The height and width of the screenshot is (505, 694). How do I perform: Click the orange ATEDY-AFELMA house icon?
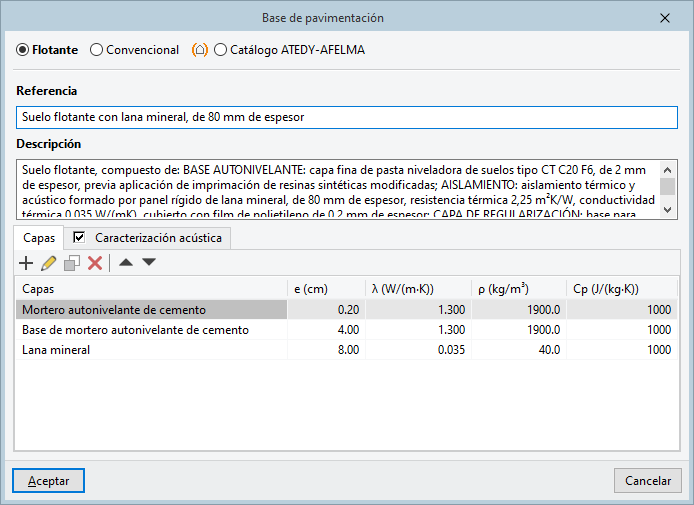[x=200, y=49]
